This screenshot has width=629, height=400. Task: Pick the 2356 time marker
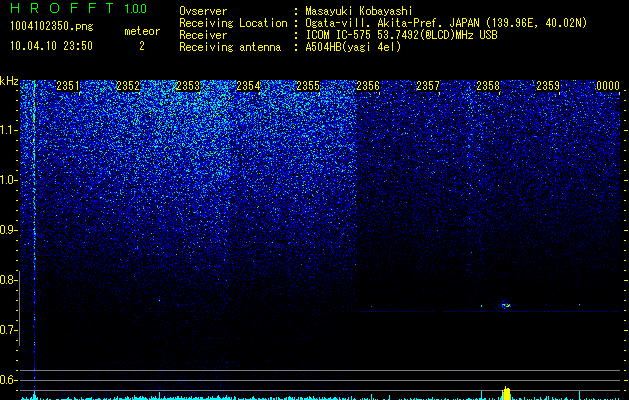tap(368, 86)
